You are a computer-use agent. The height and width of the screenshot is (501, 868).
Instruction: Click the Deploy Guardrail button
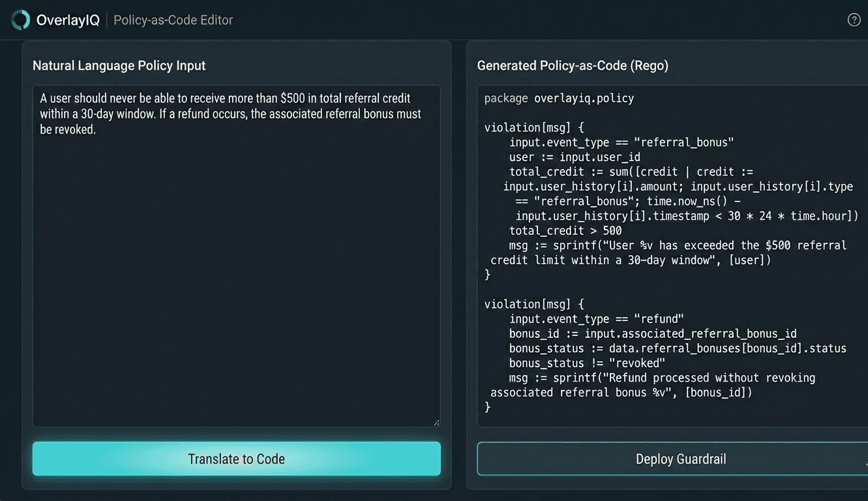pos(680,459)
